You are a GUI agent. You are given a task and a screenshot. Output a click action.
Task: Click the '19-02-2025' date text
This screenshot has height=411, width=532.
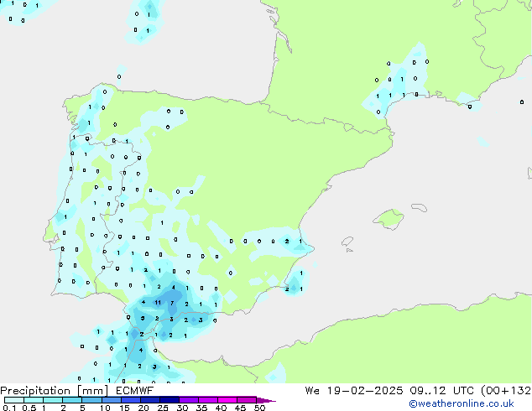click(365, 391)
